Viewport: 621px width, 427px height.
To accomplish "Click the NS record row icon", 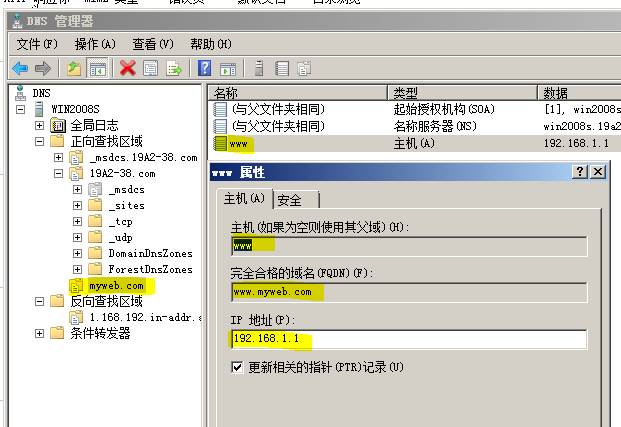I will click(220, 126).
